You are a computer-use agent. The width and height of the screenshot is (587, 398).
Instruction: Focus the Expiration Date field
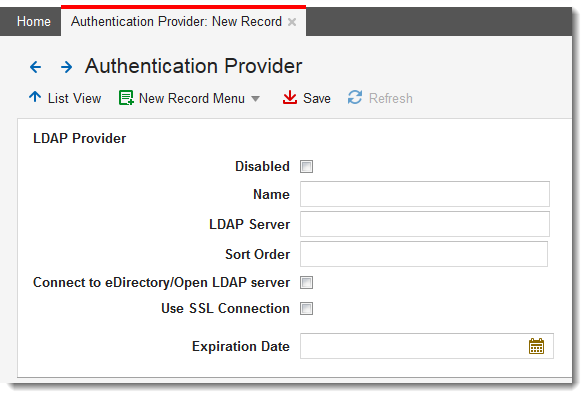coord(427,346)
